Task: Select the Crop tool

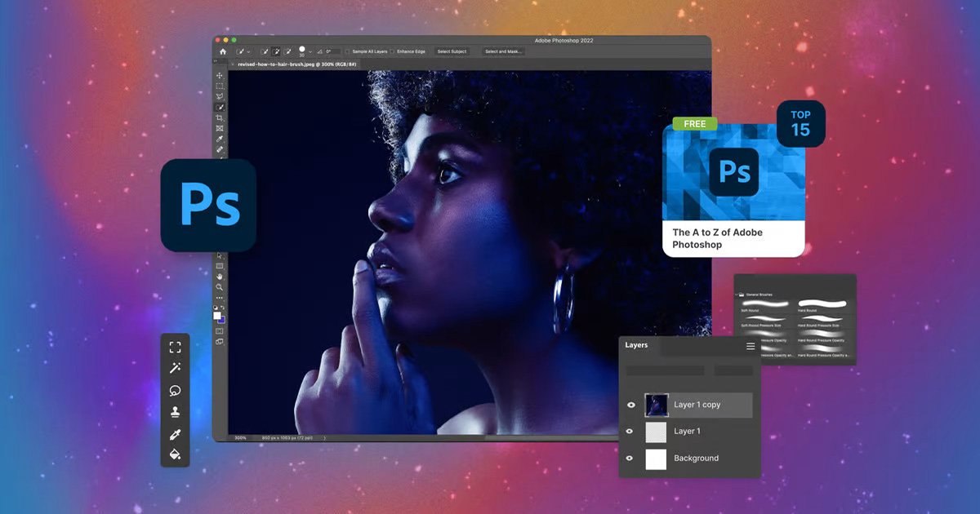Action: [x=220, y=118]
